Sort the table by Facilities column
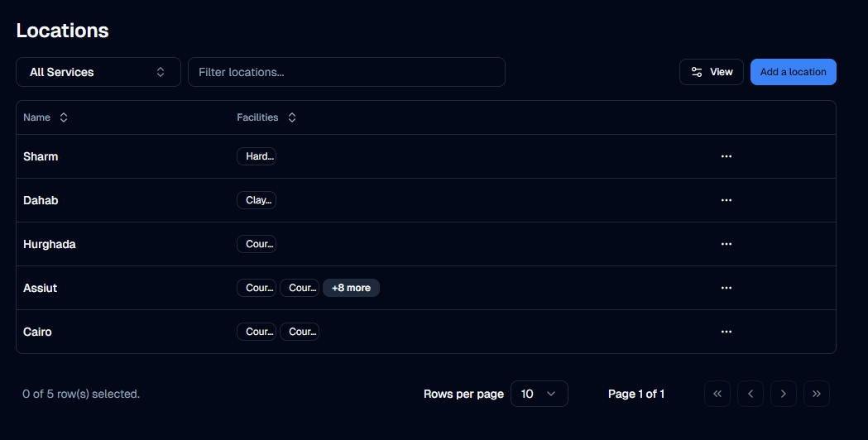 coord(266,117)
